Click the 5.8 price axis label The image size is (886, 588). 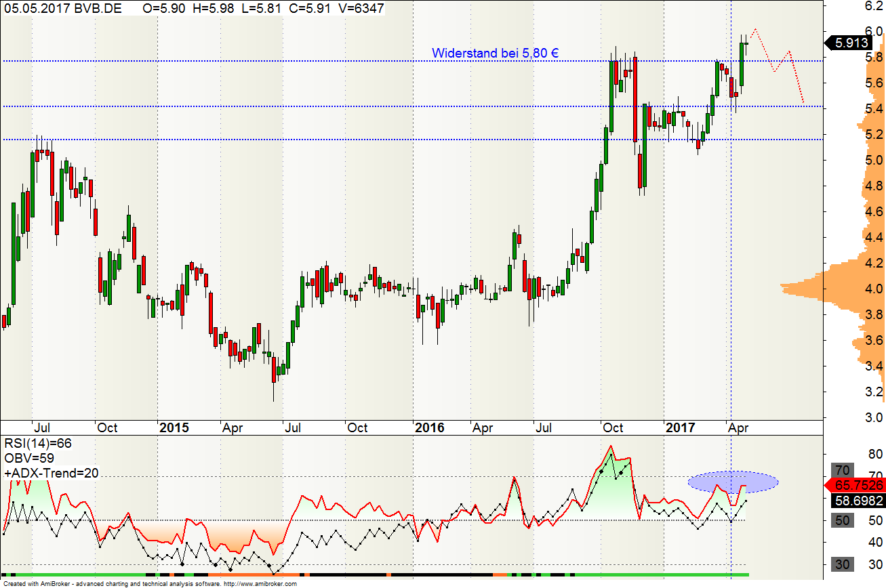click(874, 57)
